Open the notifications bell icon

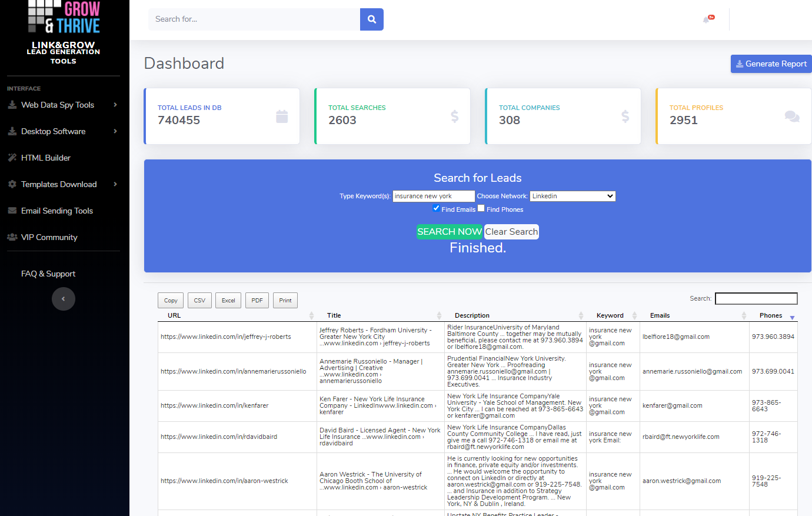click(707, 19)
